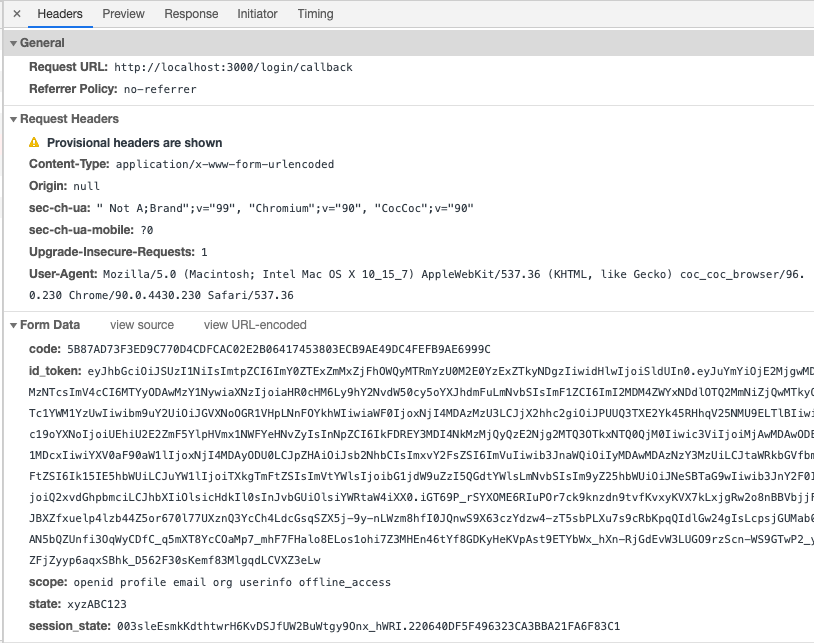Close the request details panel

click(16, 14)
